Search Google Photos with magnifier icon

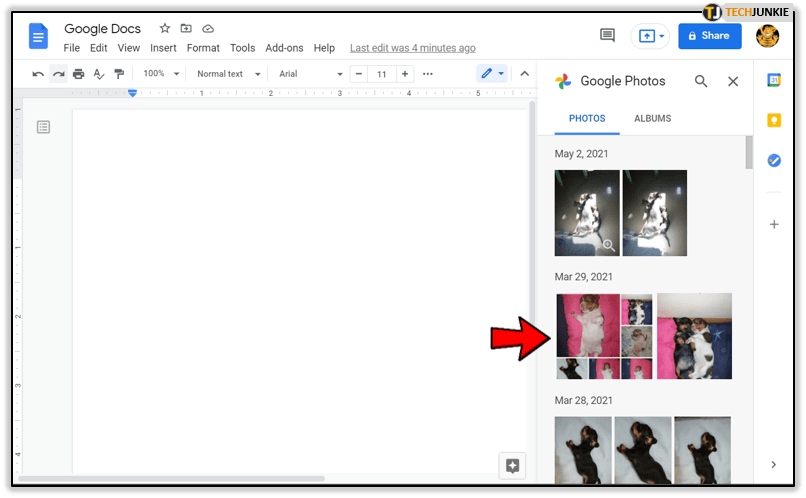click(x=701, y=82)
